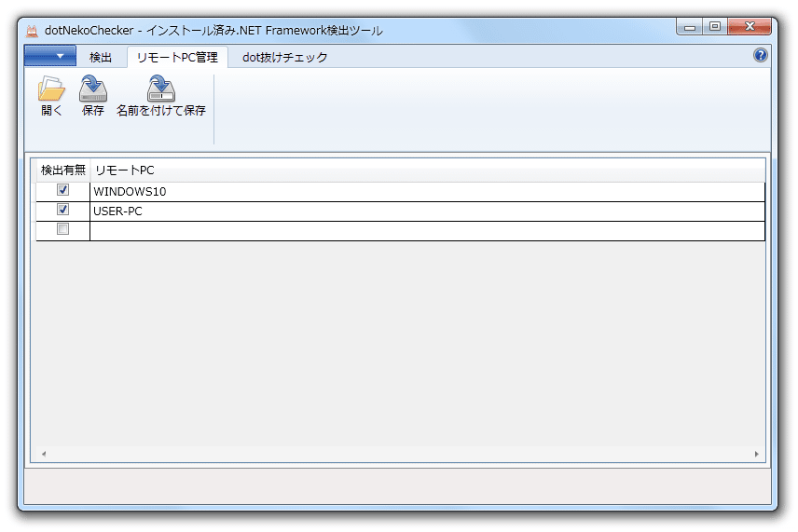798x532 pixels.
Task: Click the horizontal scrollbar left arrow
Action: 44,454
